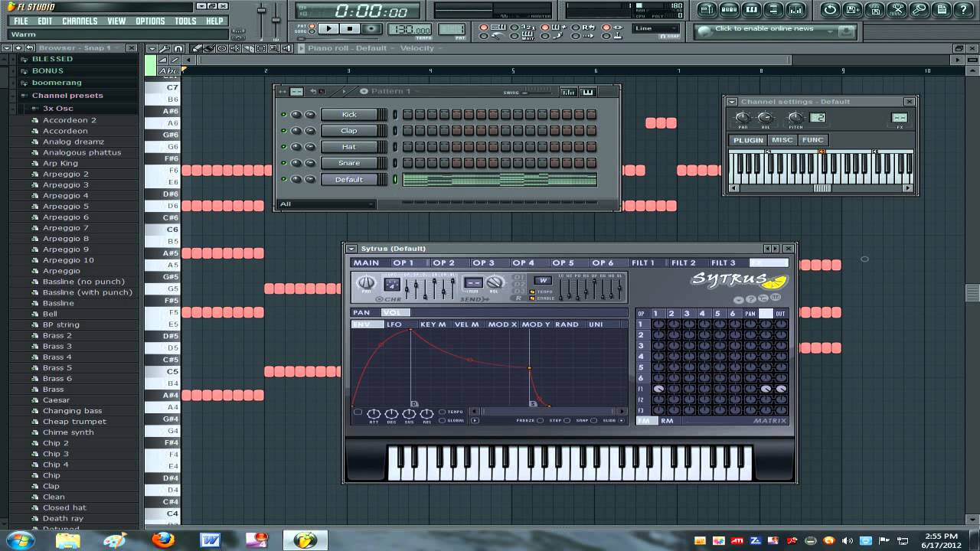Open the piano roll window icon
980x551 pixels.
click(752, 10)
